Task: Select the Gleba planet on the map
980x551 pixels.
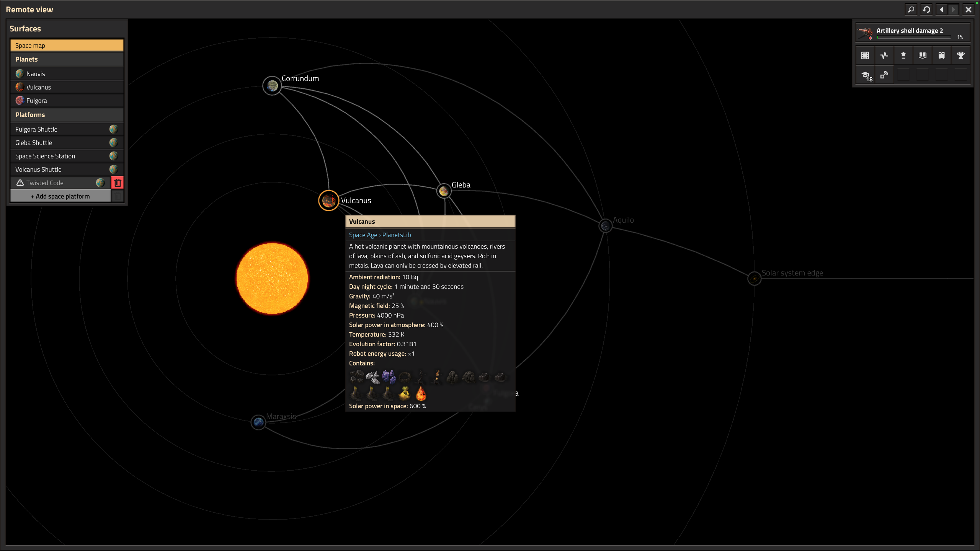Action: tap(444, 191)
